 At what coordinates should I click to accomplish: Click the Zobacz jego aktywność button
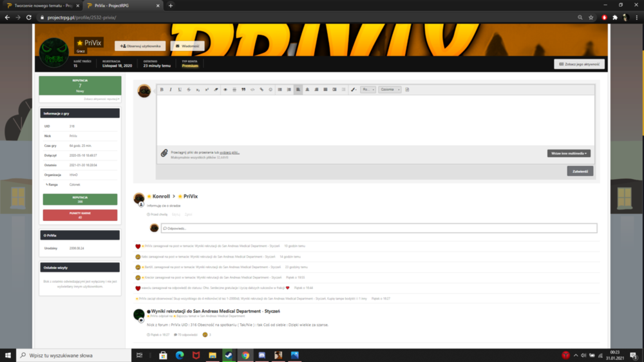coord(579,64)
